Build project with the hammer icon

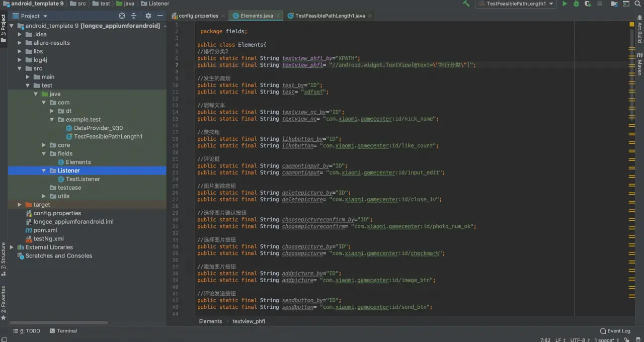pyautogui.click(x=466, y=4)
